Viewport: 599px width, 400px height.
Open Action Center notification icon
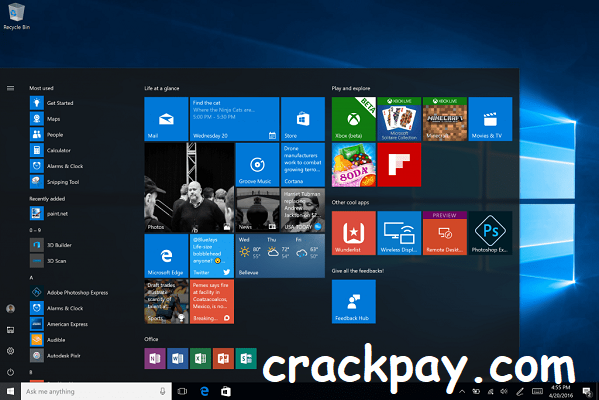point(586,391)
